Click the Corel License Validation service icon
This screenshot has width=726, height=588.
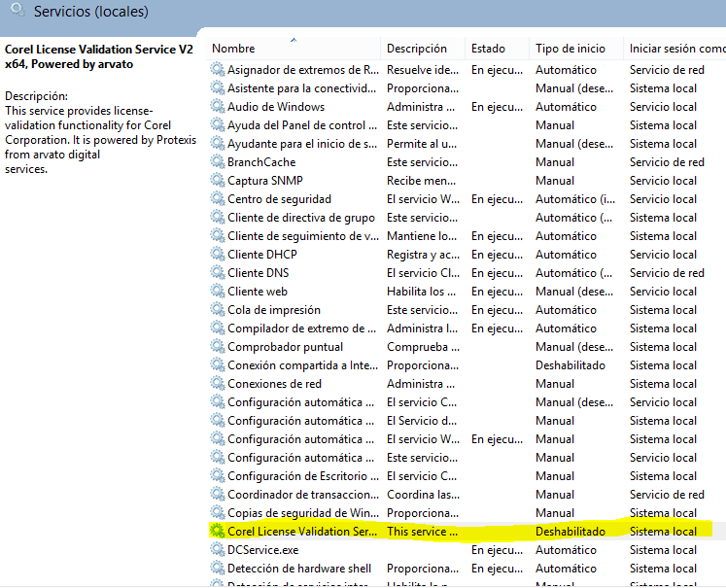pyautogui.click(x=217, y=531)
